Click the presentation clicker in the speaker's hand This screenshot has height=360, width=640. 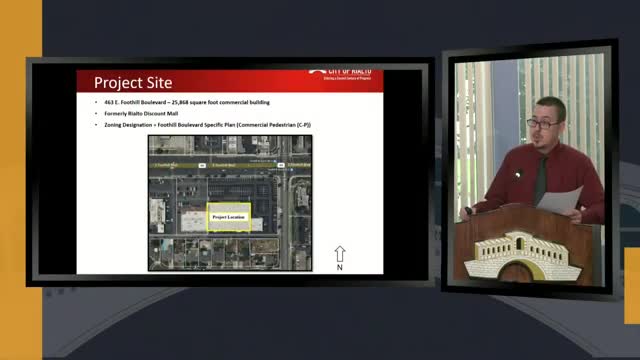(x=468, y=211)
